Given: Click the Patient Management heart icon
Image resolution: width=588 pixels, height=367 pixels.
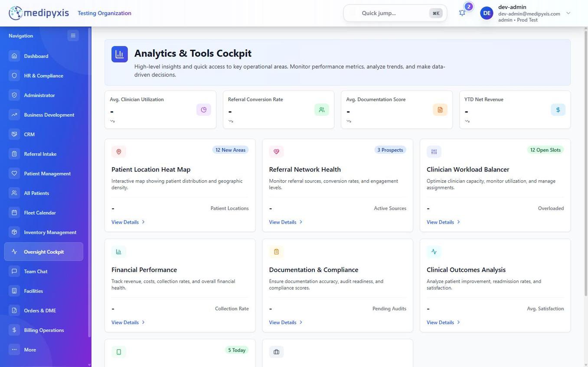Looking at the screenshot, I should point(14,173).
